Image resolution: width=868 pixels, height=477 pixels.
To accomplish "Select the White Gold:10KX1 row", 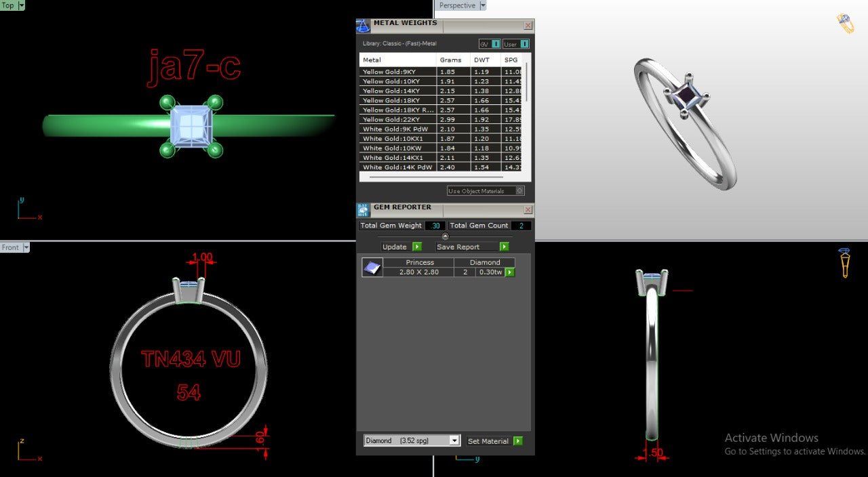I will [441, 138].
